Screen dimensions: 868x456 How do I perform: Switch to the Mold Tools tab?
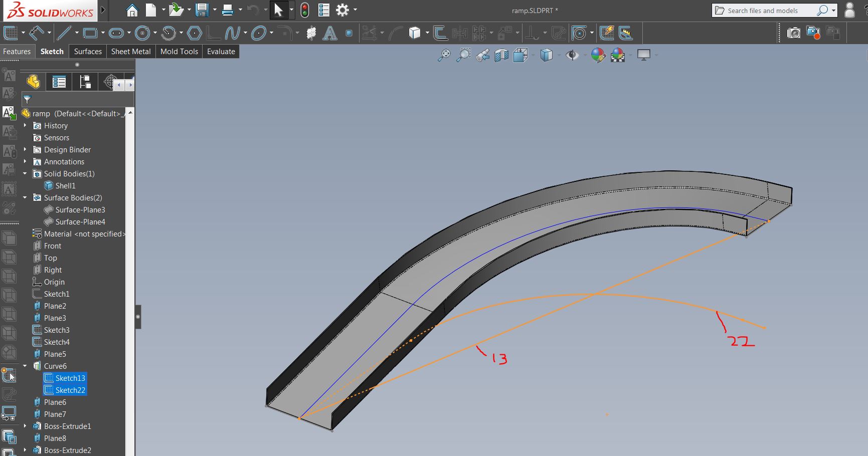(179, 52)
